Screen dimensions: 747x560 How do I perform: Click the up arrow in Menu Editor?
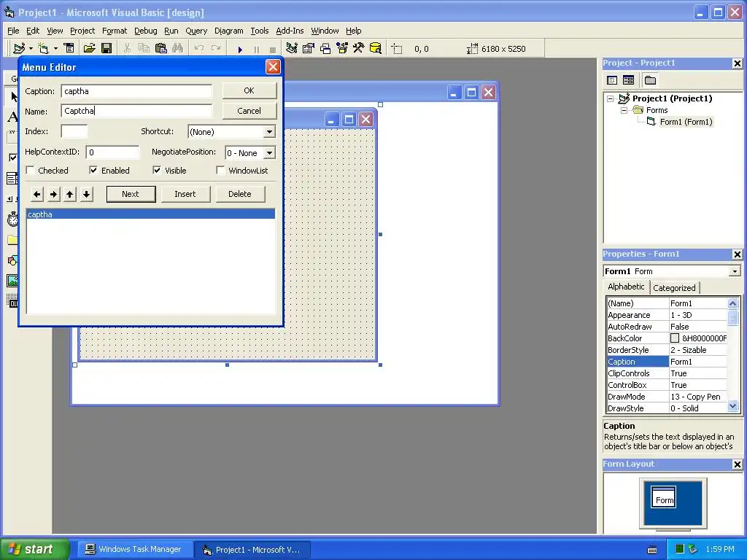coord(70,194)
